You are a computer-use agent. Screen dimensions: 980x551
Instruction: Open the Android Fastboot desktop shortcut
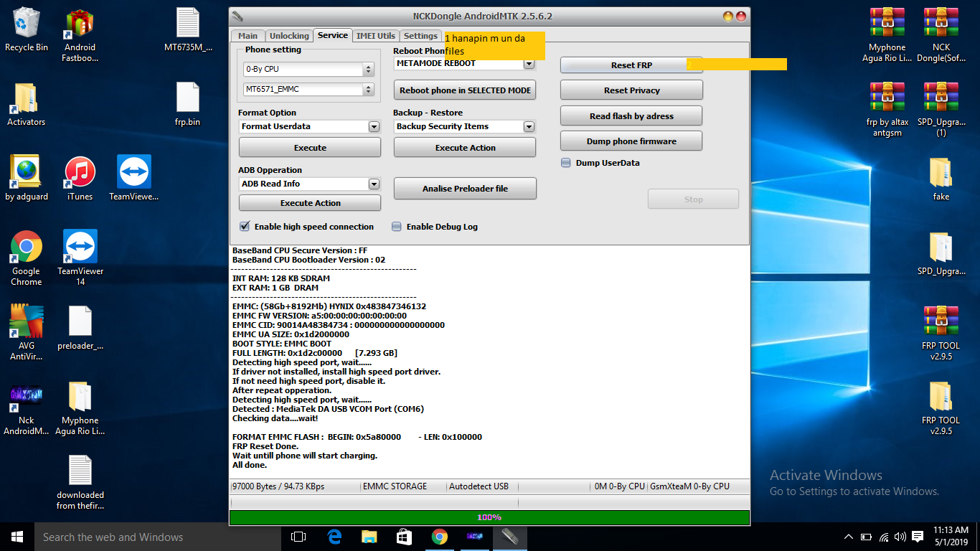click(80, 34)
